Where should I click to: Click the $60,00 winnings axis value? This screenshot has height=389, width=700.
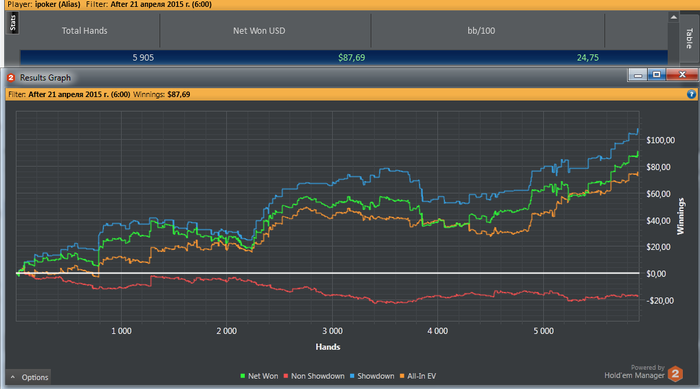[x=658, y=194]
